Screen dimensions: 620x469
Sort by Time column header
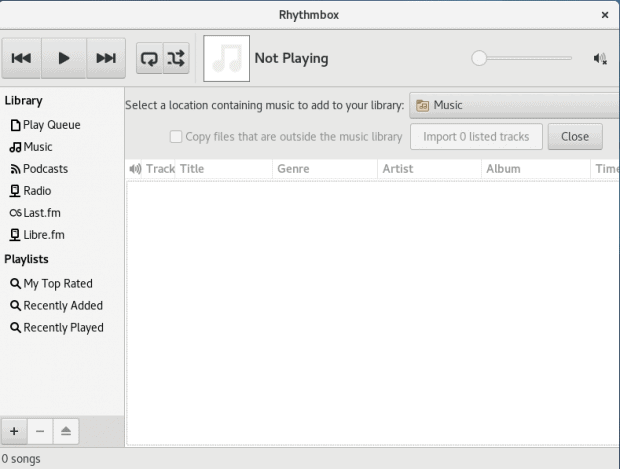click(x=606, y=169)
